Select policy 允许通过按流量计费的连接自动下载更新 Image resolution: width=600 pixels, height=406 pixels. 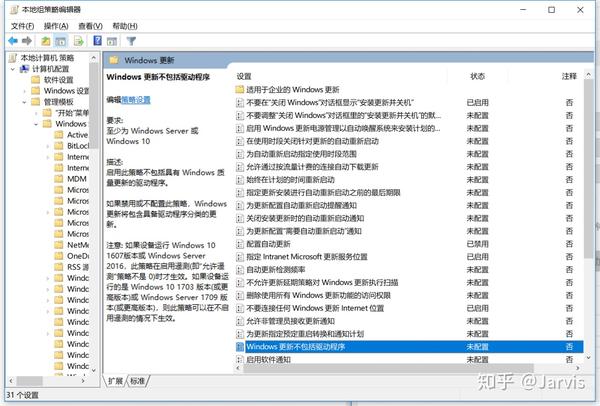[x=312, y=167]
